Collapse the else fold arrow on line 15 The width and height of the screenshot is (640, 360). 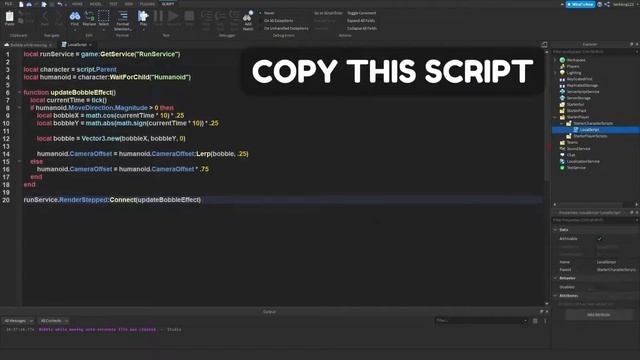tap(19, 161)
